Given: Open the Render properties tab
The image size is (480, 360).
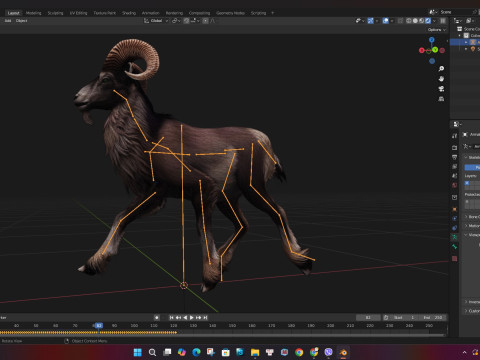Looking at the screenshot, I should (455, 147).
